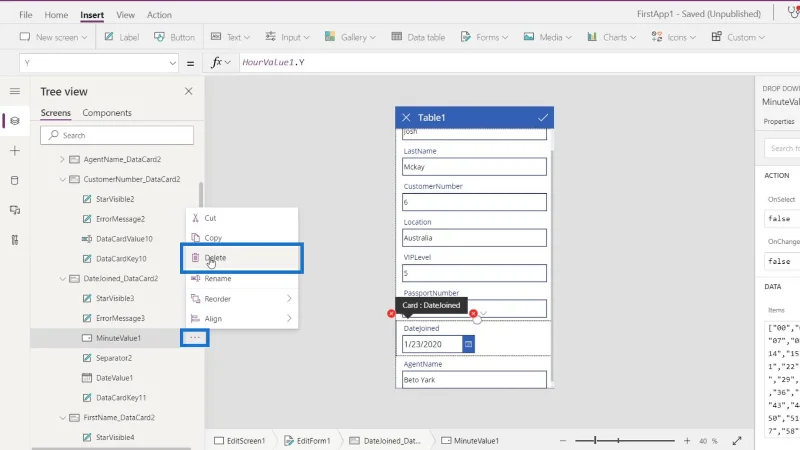Open the Home ribbon tab

click(x=56, y=15)
